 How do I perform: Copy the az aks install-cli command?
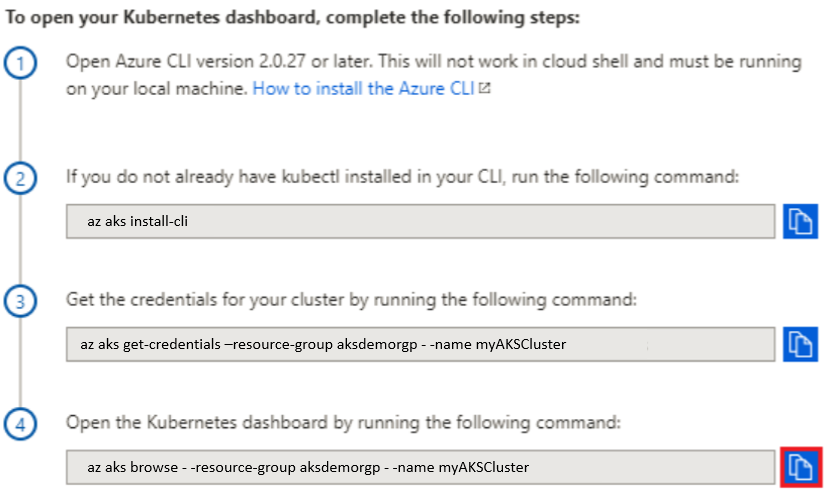click(800, 222)
